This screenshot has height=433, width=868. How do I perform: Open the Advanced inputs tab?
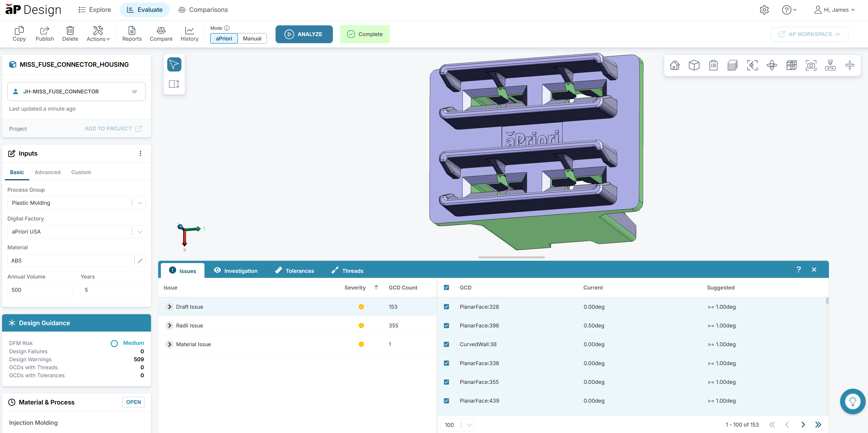click(48, 172)
